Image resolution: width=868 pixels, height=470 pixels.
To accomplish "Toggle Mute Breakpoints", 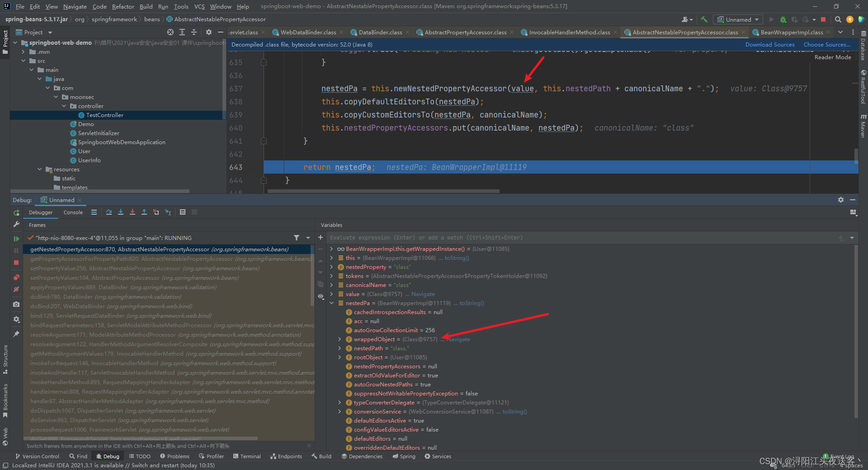I will pos(16,289).
